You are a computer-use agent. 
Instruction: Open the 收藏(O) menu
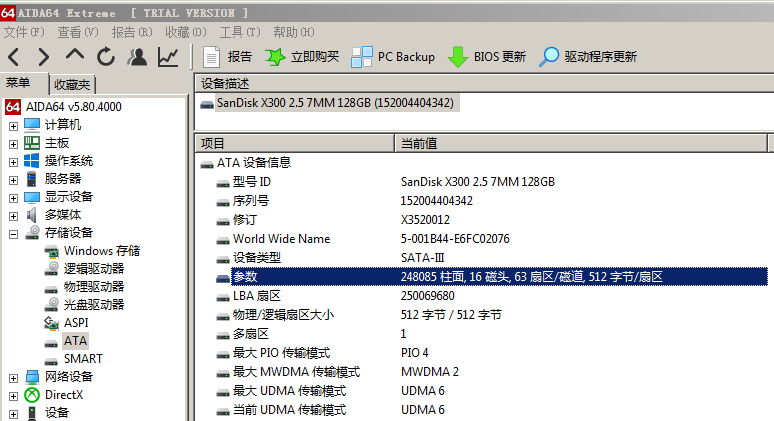(186, 32)
